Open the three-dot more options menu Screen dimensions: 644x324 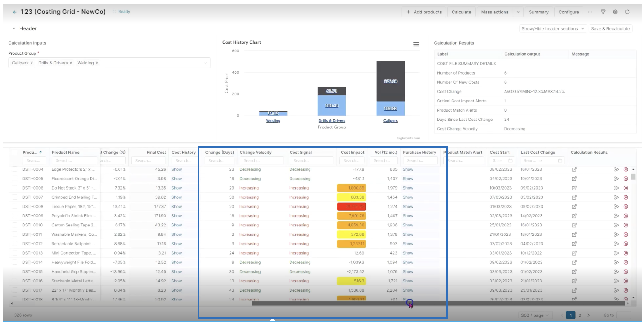(x=590, y=12)
